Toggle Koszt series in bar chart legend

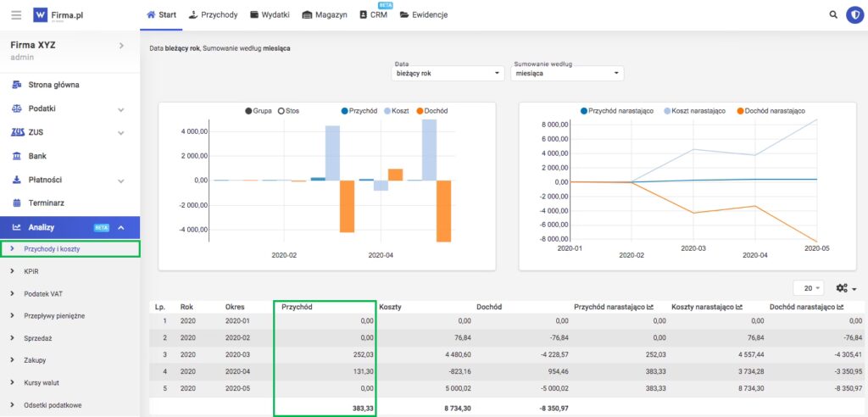pos(398,111)
